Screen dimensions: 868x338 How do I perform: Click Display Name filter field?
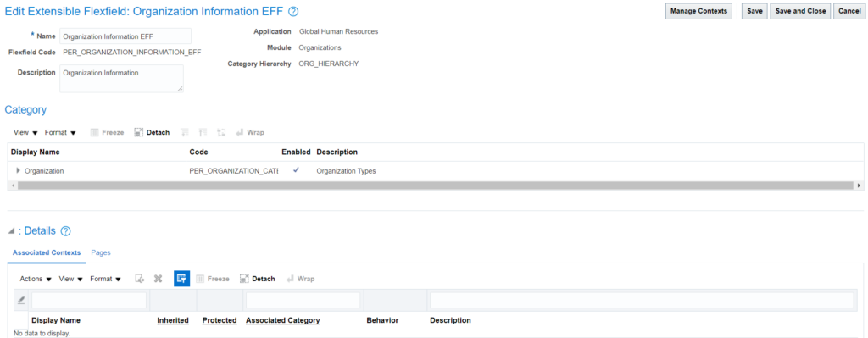[x=89, y=301]
